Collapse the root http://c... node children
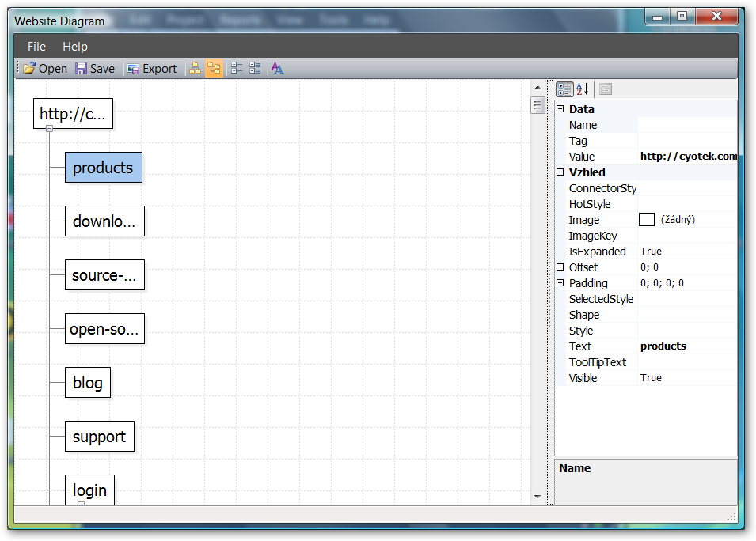Viewport: 756px width, 541px height. click(x=49, y=129)
